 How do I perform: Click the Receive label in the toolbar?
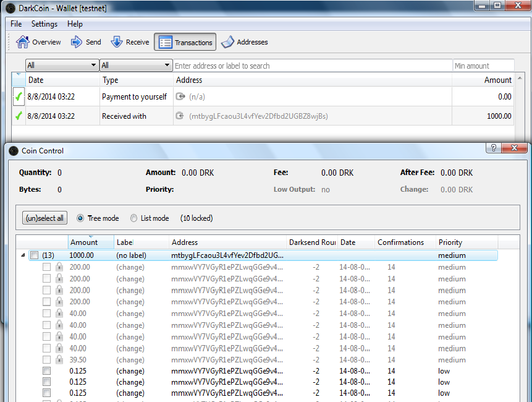[137, 42]
